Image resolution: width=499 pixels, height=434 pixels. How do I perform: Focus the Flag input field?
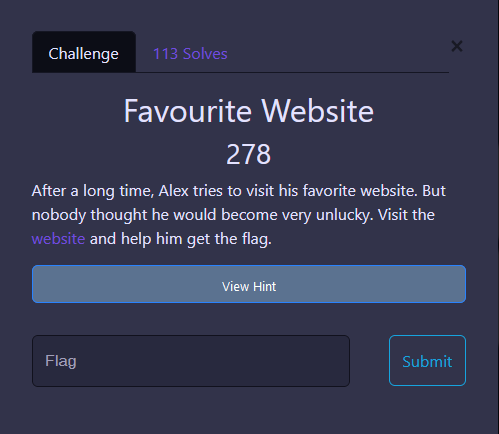tap(191, 361)
